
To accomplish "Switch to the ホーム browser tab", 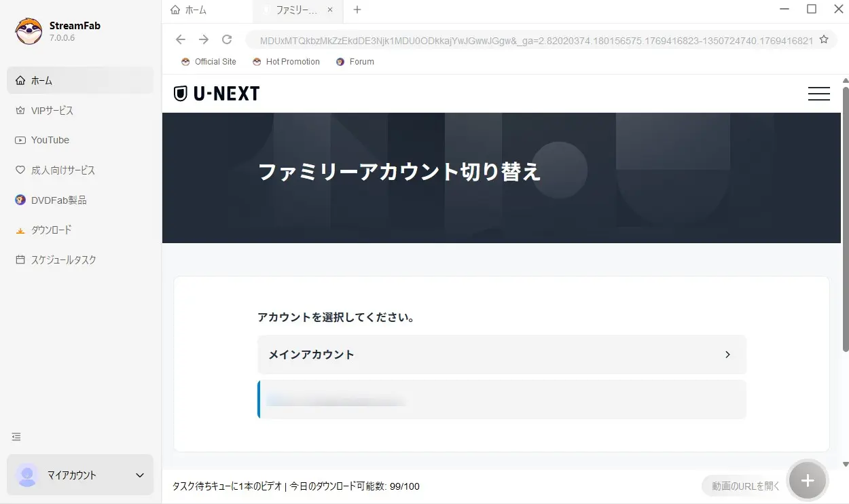I will click(x=188, y=10).
